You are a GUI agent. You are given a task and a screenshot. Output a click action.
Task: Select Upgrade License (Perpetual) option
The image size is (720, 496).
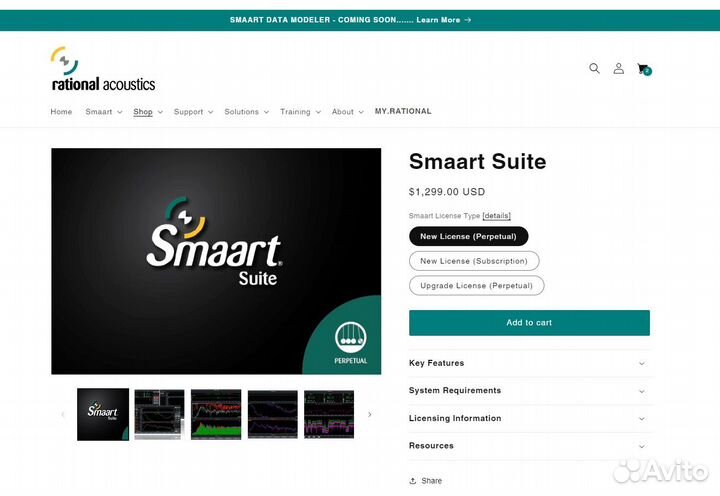pyautogui.click(x=477, y=286)
